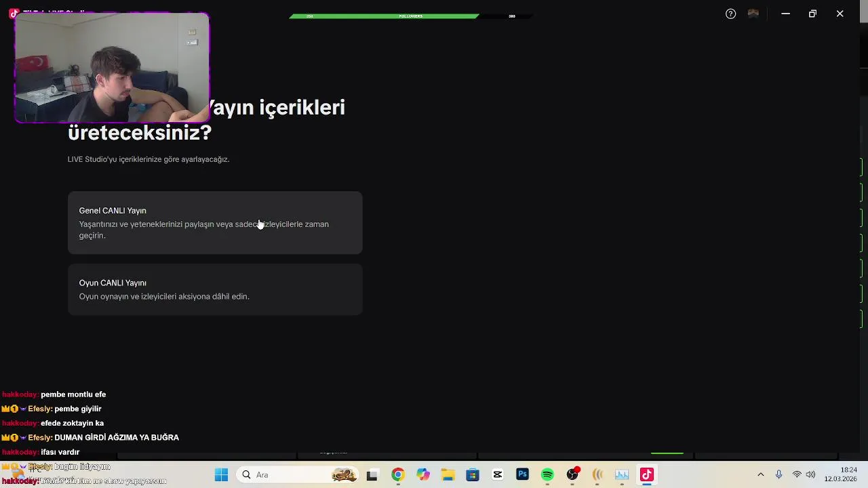Open the volume speaker tray icon
Viewport: 868px width, 488px height.
(811, 474)
